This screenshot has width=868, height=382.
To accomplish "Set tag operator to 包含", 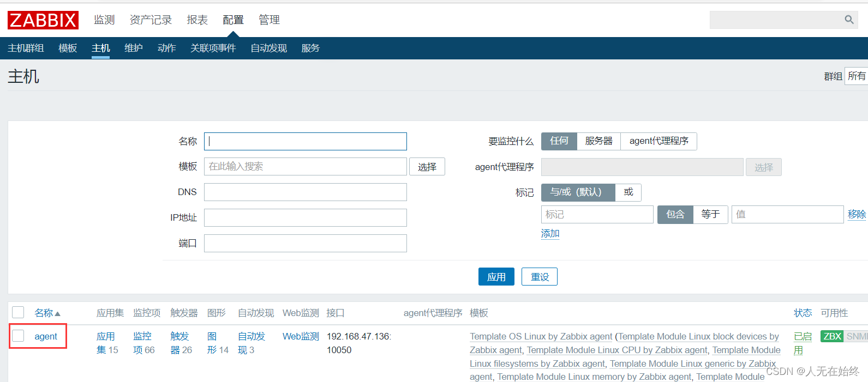I will tap(675, 214).
